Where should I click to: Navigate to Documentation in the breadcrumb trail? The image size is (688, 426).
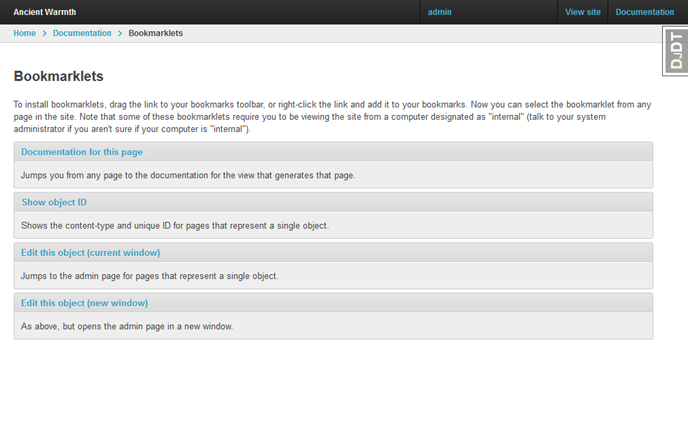(82, 33)
